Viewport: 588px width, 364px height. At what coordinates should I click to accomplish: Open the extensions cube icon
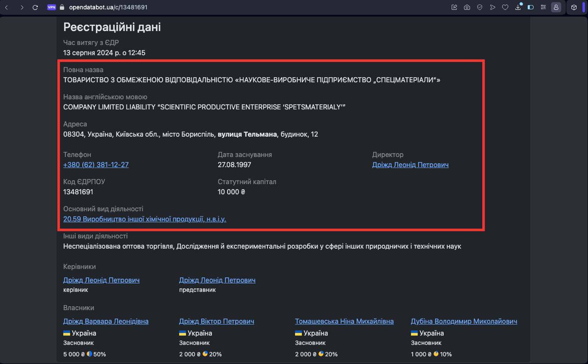pyautogui.click(x=574, y=7)
